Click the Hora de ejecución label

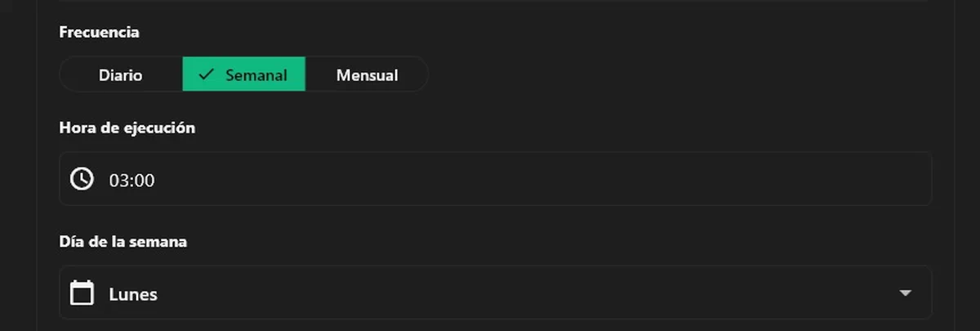127,128
